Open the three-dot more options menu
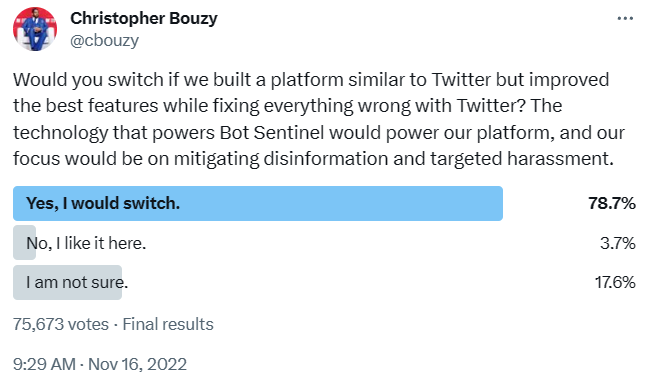This screenshot has height=384, width=650. coord(625,19)
